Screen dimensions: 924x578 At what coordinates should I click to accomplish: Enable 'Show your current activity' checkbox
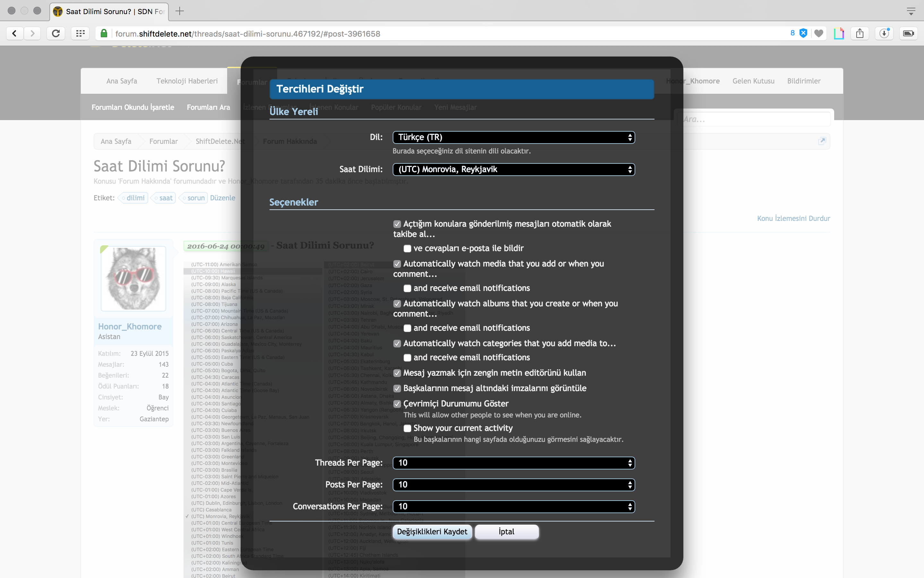pos(407,428)
